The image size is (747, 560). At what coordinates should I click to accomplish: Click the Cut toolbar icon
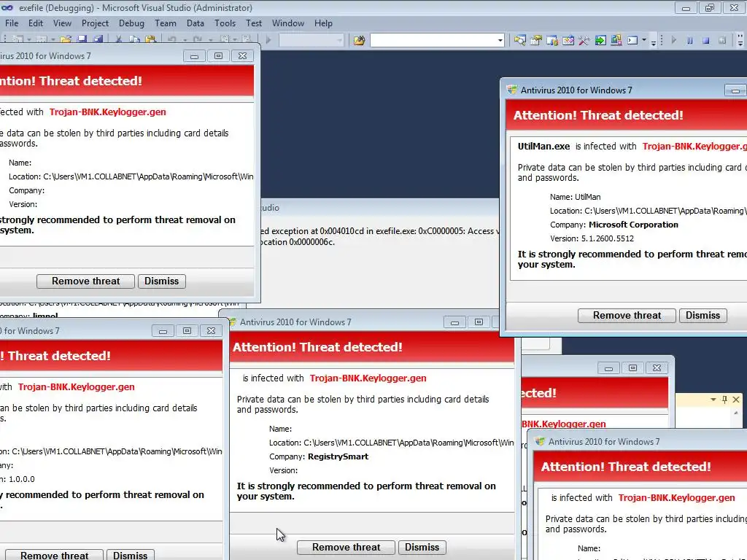point(119,39)
